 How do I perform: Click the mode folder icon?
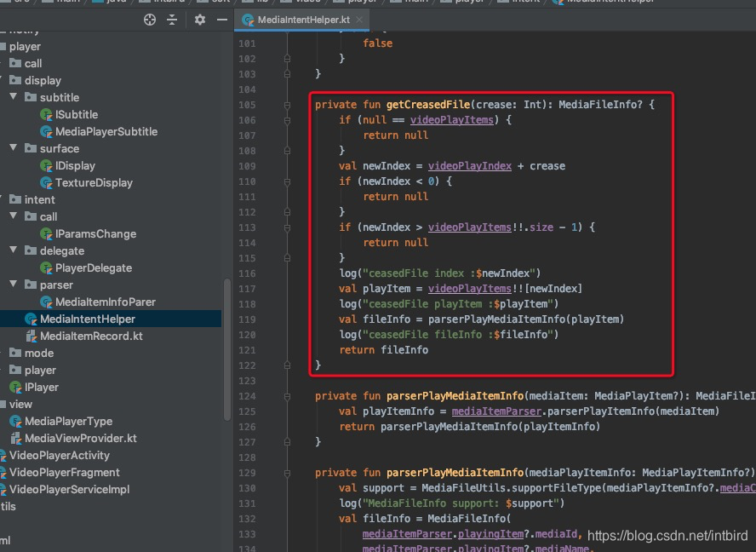[x=15, y=353]
